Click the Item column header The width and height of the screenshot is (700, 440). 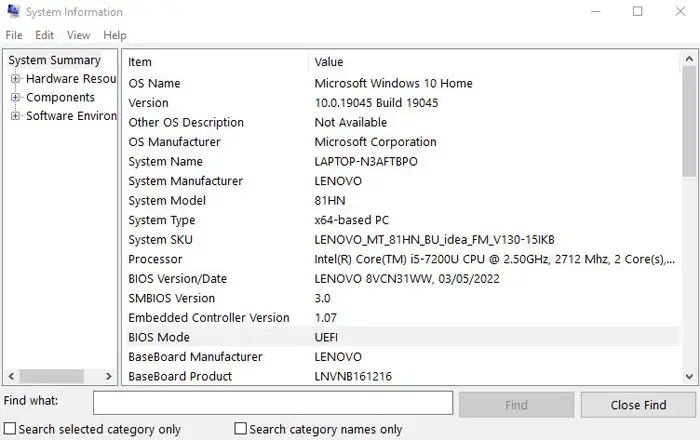pos(217,62)
